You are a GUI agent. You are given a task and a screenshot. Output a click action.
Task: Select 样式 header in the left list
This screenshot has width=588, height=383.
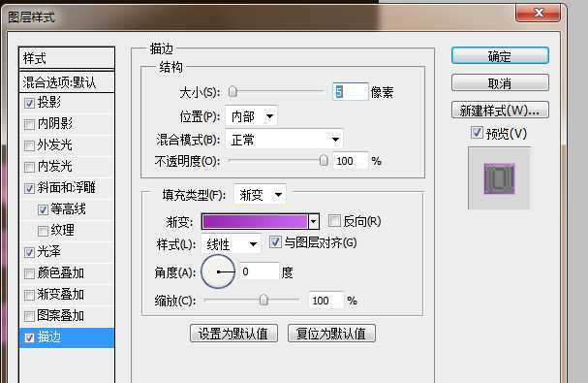point(67,58)
